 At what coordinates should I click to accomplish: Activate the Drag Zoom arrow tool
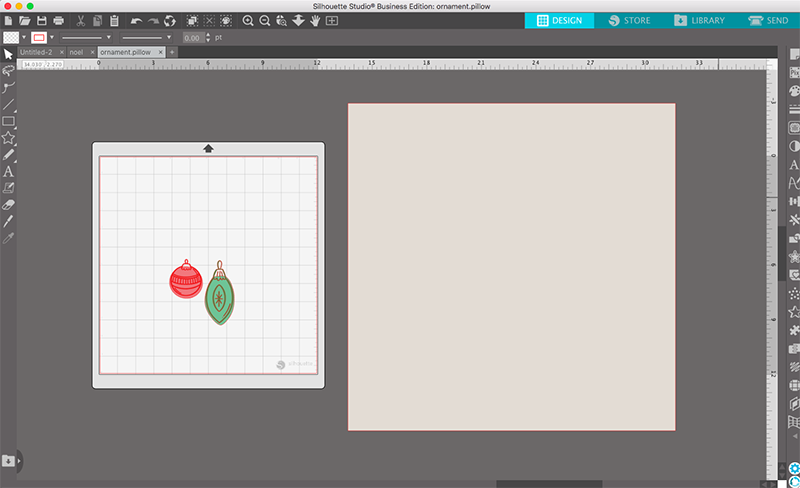pyautogui.click(x=298, y=21)
